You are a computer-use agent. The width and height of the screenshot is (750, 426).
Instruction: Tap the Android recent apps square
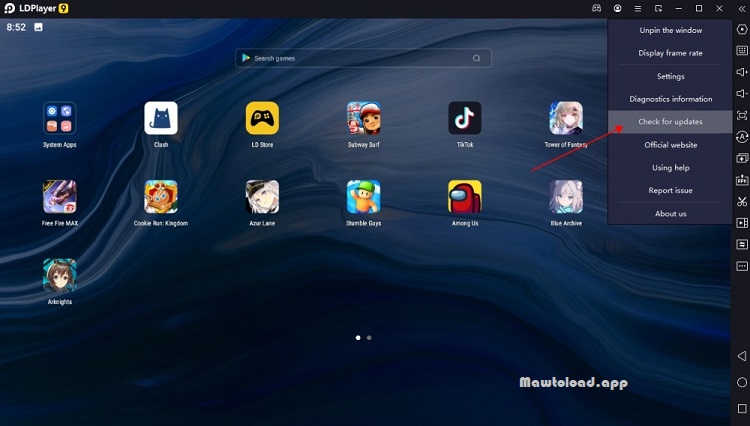(x=742, y=408)
